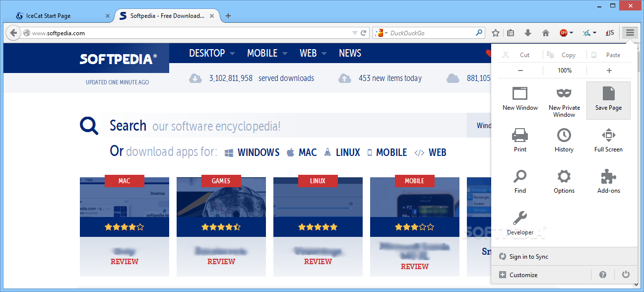Click the Exit power icon

coord(626,275)
